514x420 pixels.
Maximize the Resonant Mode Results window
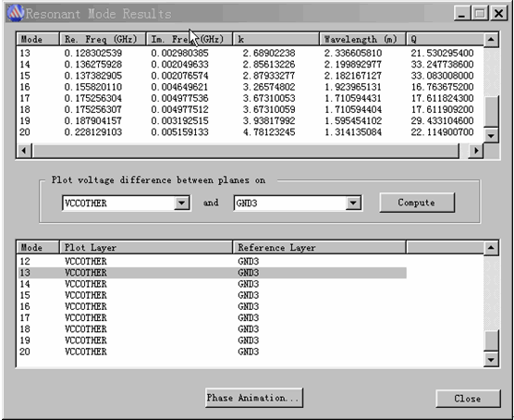[x=480, y=14]
